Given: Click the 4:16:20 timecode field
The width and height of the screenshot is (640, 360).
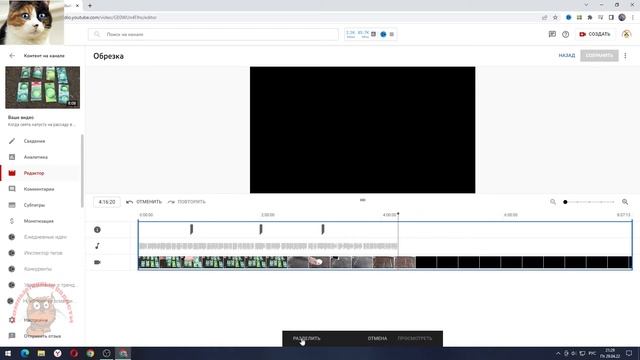Looking at the screenshot, I should [107, 202].
